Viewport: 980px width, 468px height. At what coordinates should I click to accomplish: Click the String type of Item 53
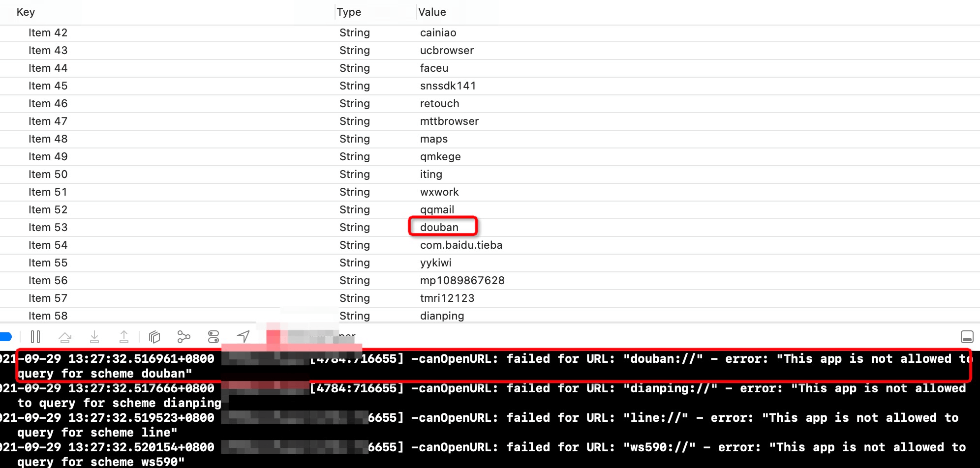pyautogui.click(x=354, y=228)
